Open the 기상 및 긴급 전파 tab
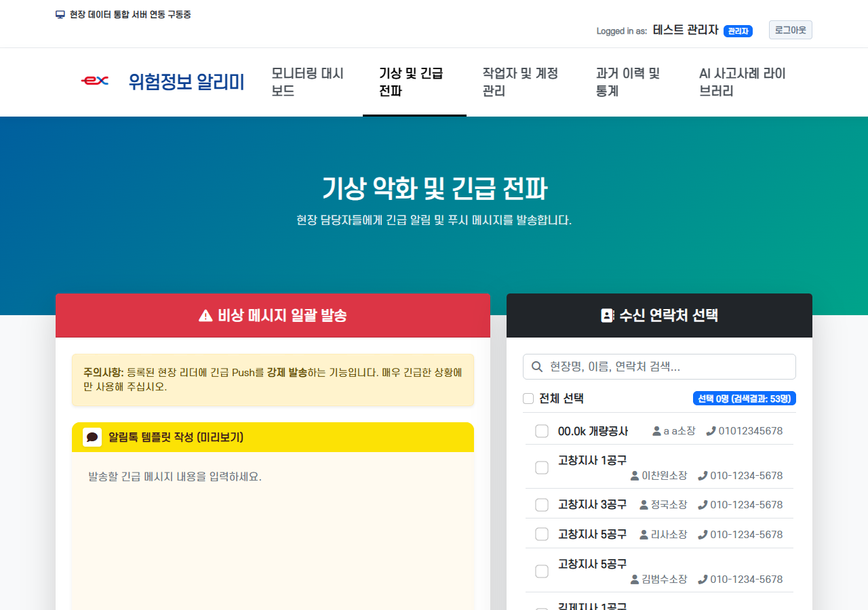The height and width of the screenshot is (610, 868). pyautogui.click(x=414, y=82)
